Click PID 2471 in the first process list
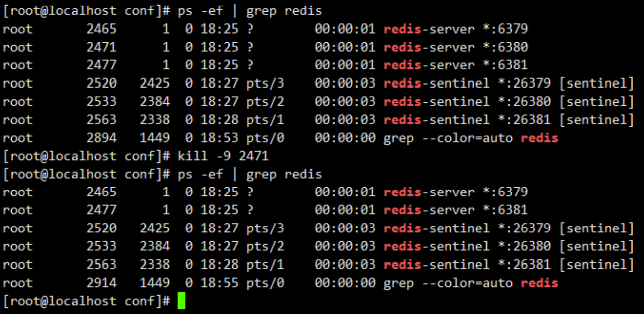 point(101,47)
